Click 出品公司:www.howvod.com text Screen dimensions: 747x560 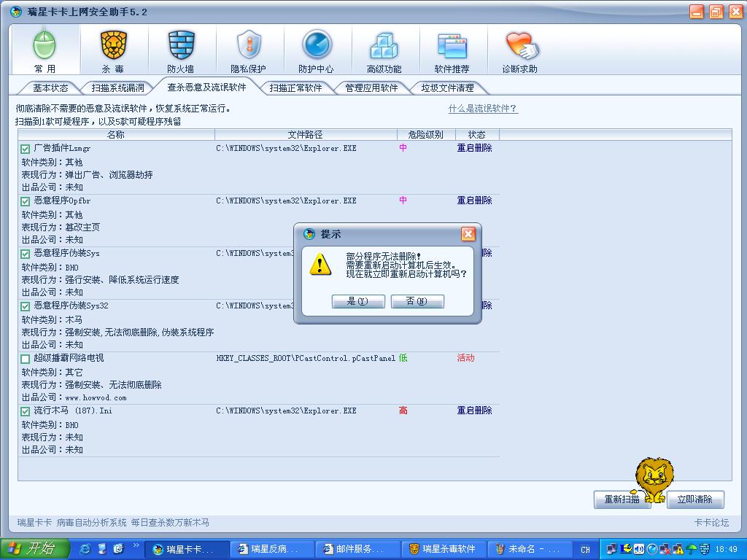click(74, 397)
